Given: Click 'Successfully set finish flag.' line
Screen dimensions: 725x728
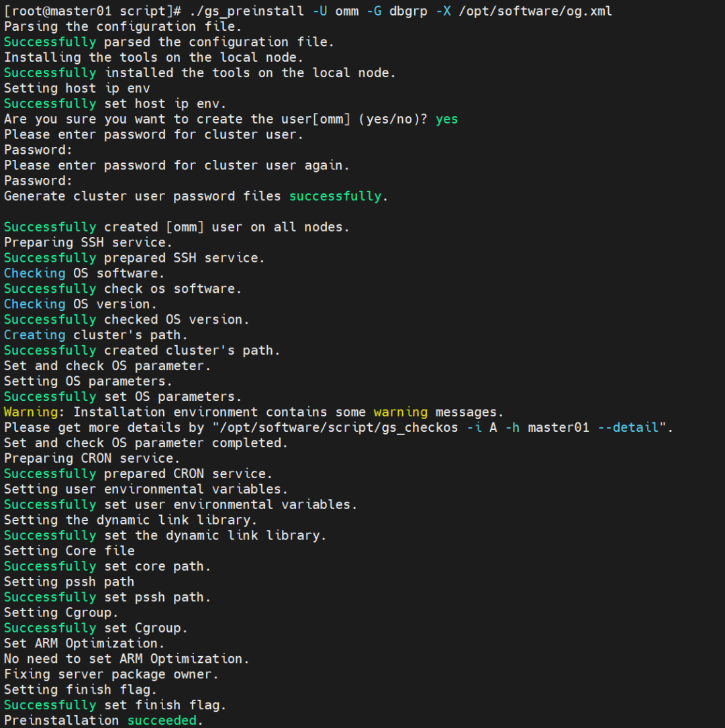Looking at the screenshot, I should 115,704.
